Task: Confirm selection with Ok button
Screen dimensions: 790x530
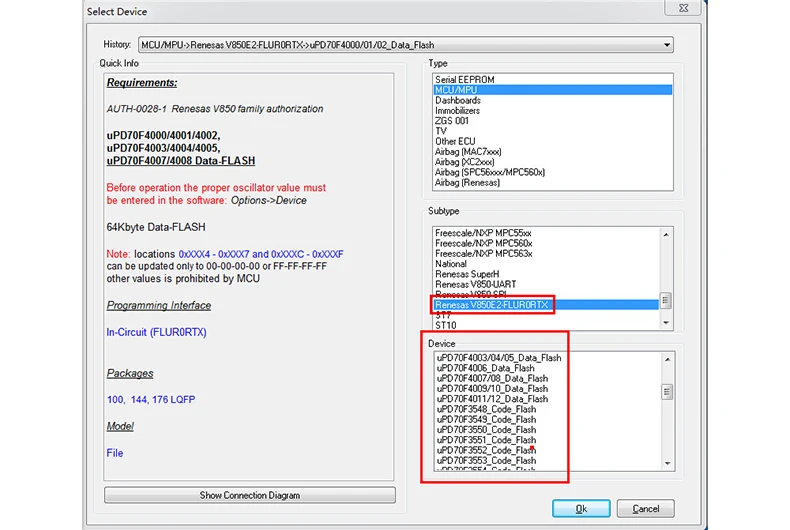Action: [581, 509]
